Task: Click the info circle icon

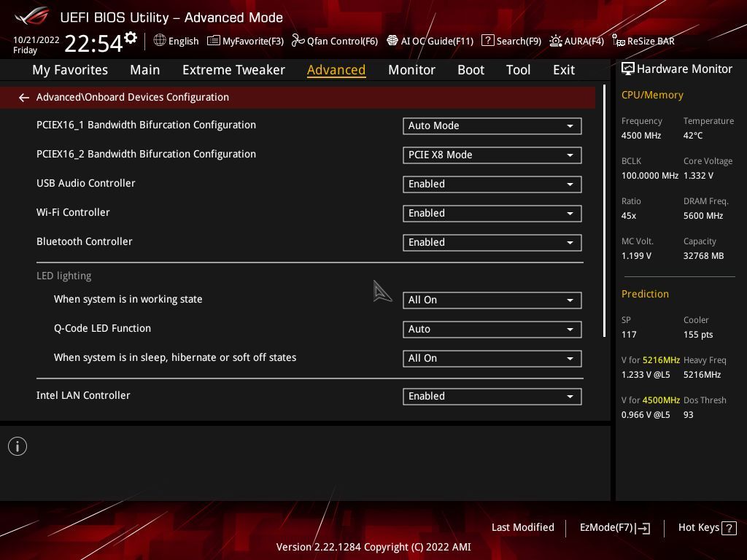Action: pyautogui.click(x=18, y=446)
